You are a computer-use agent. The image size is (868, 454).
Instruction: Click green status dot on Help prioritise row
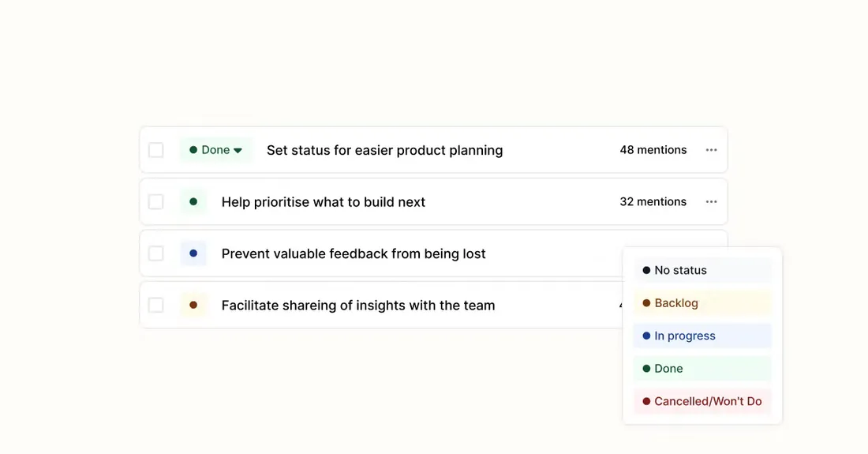[x=193, y=201]
